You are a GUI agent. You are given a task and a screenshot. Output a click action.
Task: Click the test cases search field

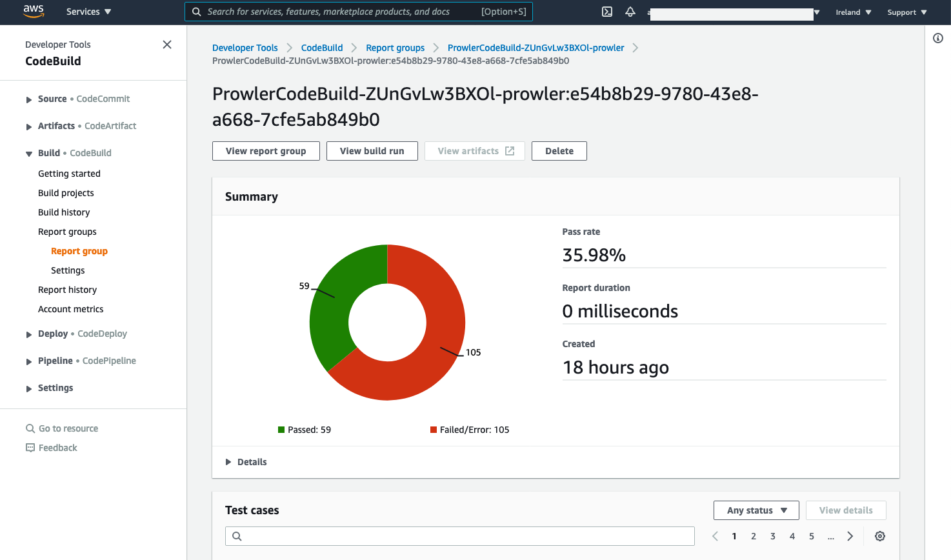(459, 536)
